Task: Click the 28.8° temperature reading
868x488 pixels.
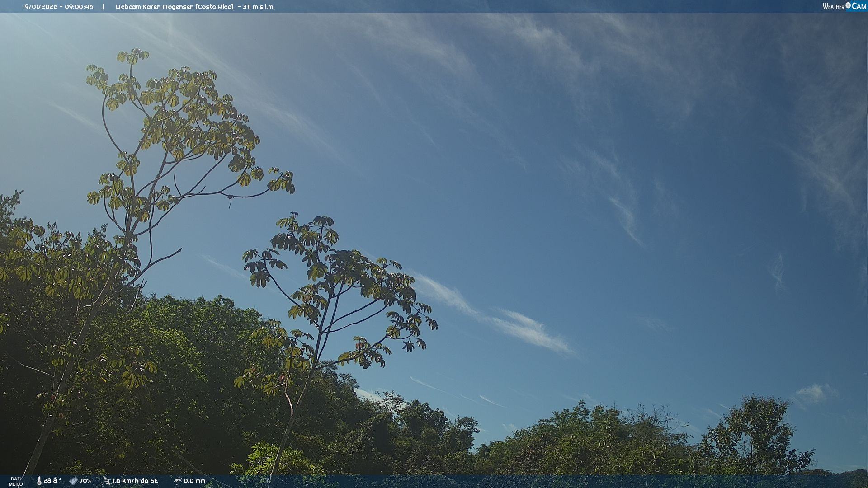Action: coord(52,481)
